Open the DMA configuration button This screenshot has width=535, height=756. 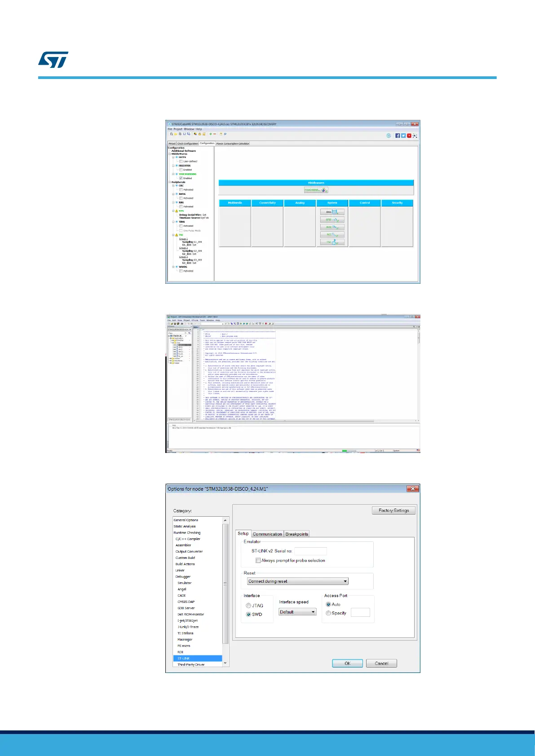(332, 212)
